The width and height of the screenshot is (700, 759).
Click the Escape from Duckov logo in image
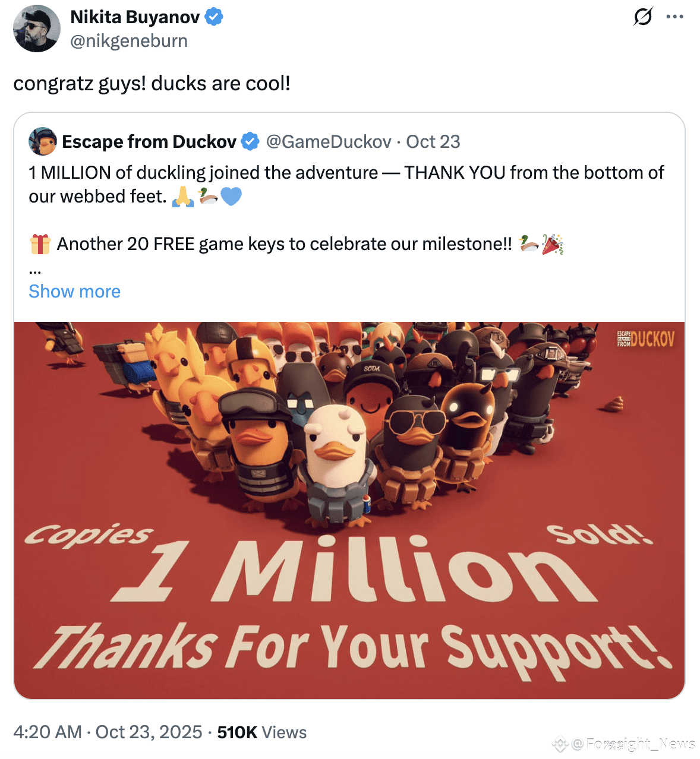[645, 339]
